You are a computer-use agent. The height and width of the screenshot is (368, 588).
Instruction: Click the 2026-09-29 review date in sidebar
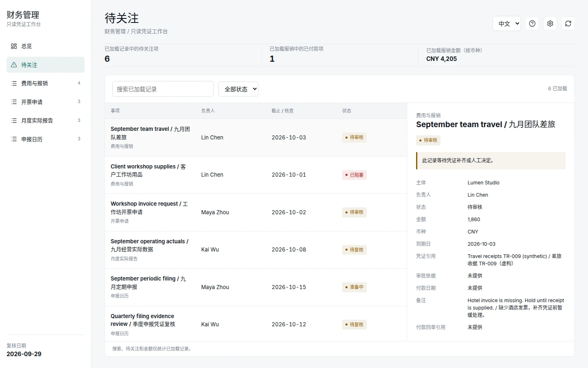click(x=24, y=354)
